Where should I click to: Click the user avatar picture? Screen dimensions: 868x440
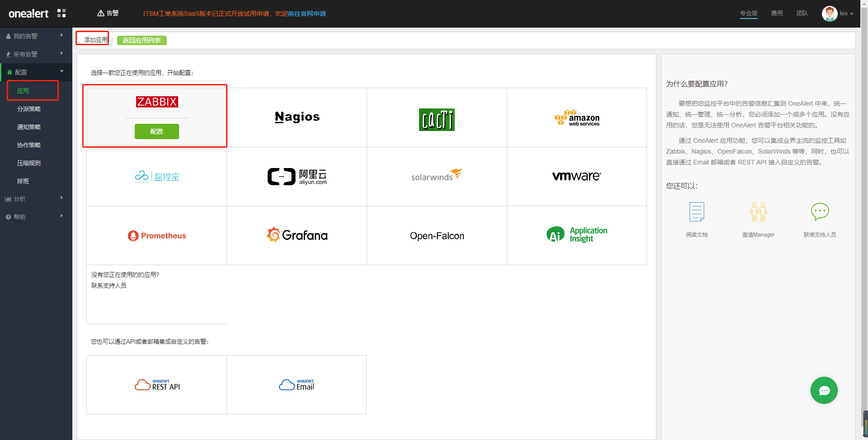pos(829,14)
